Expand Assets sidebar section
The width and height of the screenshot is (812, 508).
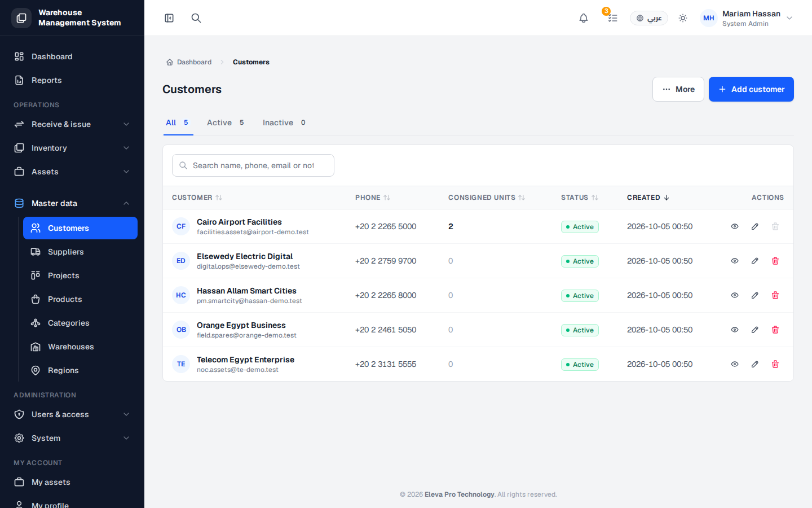tap(72, 172)
